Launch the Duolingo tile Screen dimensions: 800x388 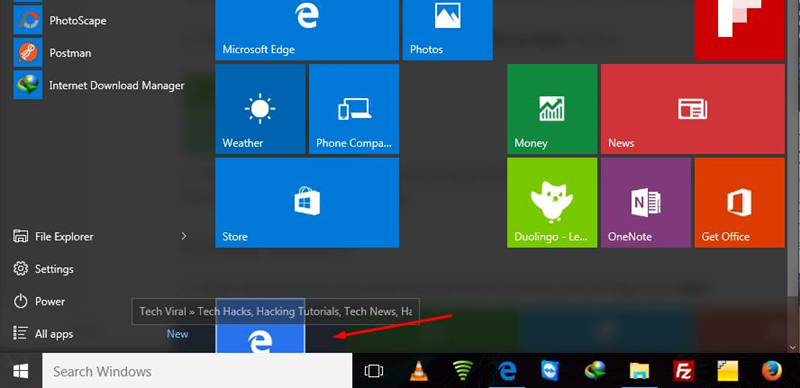point(552,203)
